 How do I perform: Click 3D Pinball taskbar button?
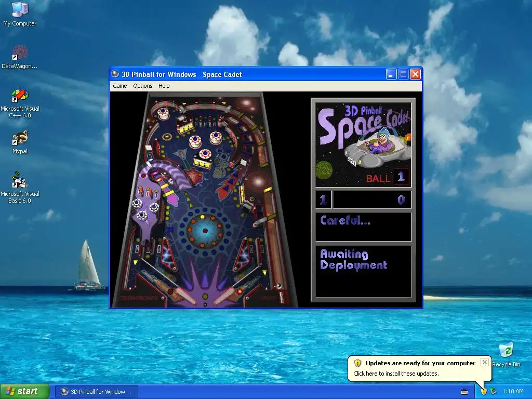coord(96,392)
